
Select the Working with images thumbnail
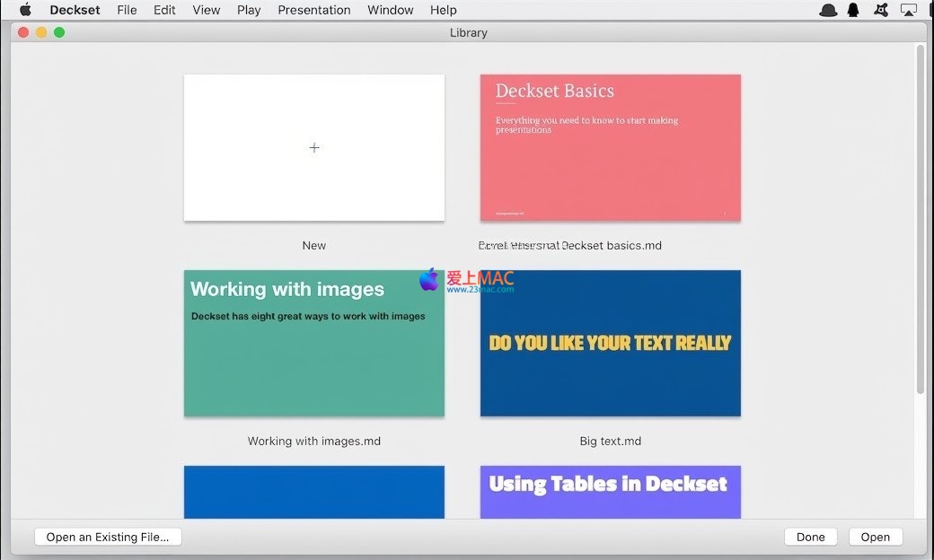(x=314, y=343)
